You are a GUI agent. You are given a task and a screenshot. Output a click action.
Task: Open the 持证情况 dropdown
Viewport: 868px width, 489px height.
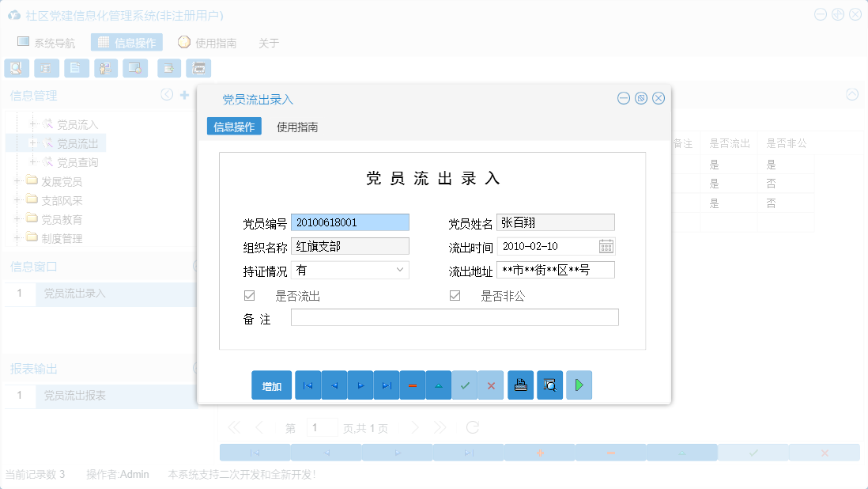pyautogui.click(x=402, y=270)
